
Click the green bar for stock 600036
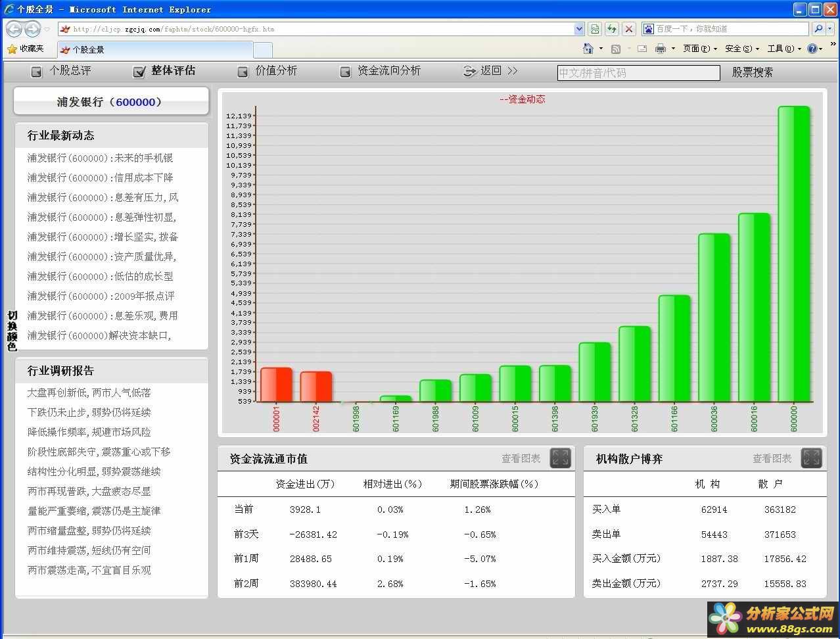point(714,318)
